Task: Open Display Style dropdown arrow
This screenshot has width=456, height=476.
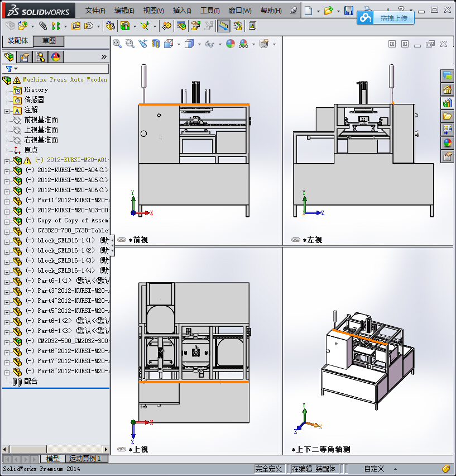Action: [x=199, y=45]
